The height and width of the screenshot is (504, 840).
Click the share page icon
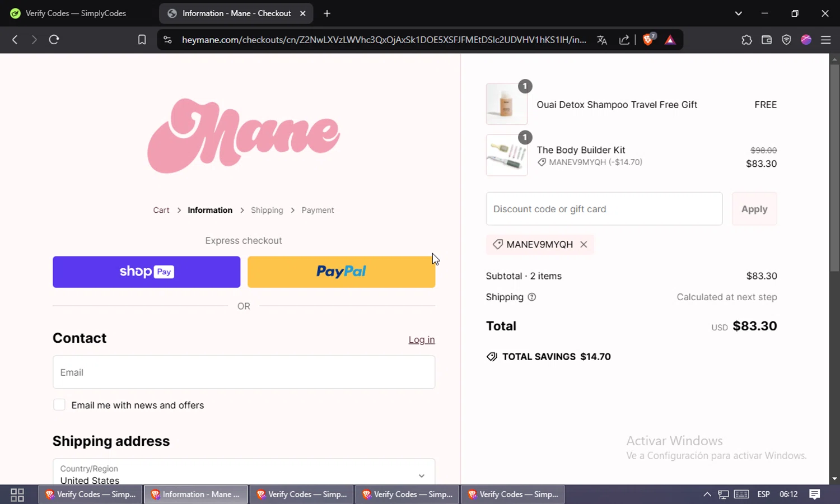click(x=624, y=40)
